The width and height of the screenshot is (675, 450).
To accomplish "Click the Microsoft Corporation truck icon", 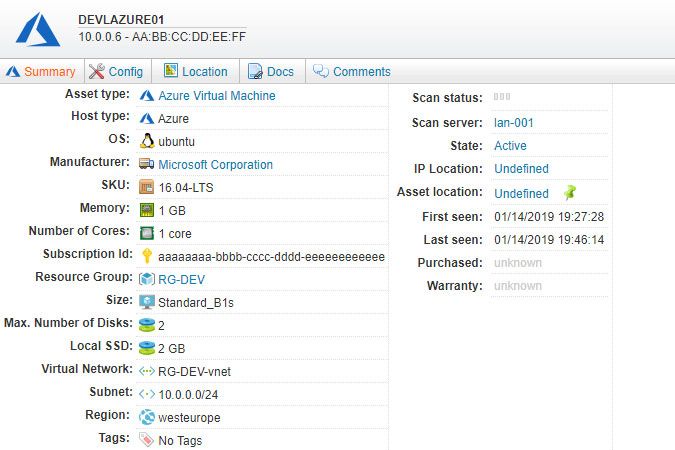I will tap(147, 164).
